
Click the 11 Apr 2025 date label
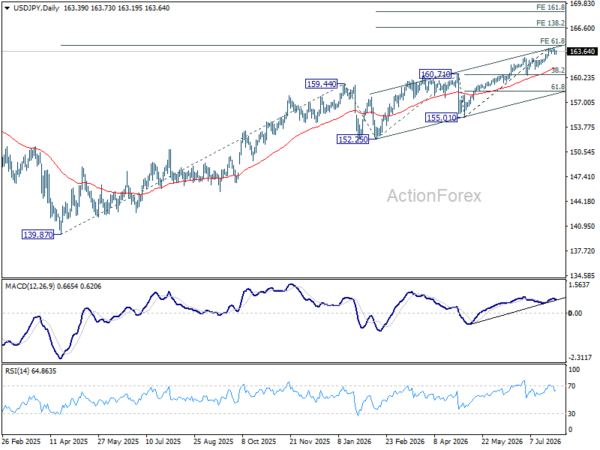[69, 442]
